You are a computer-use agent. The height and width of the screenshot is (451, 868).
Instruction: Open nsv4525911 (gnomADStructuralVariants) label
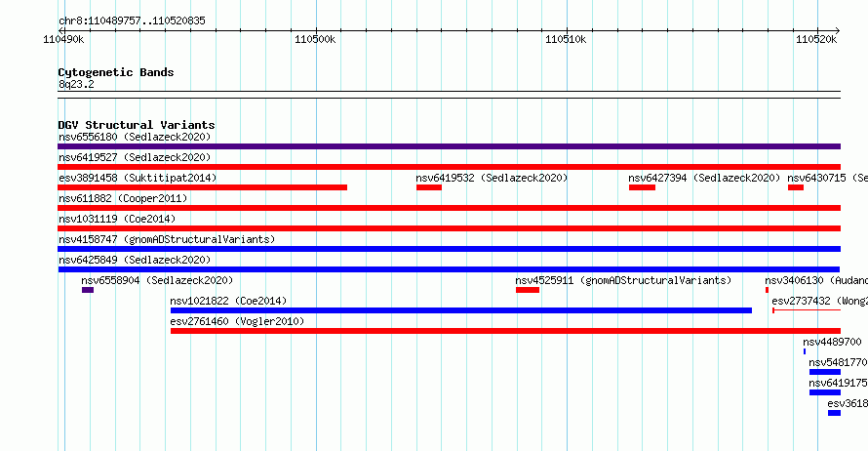[623, 280]
